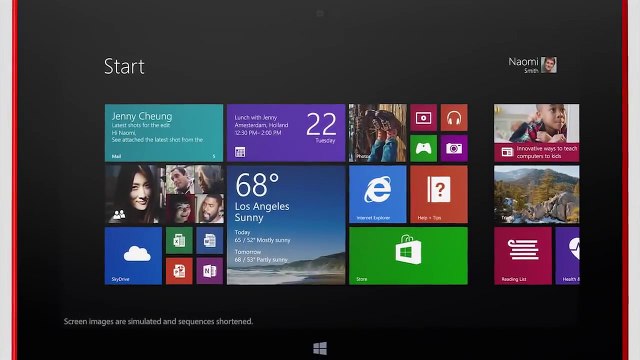Image resolution: width=640 pixels, height=360 pixels.
Task: Open the SkyDrive tile
Action: 133,256
